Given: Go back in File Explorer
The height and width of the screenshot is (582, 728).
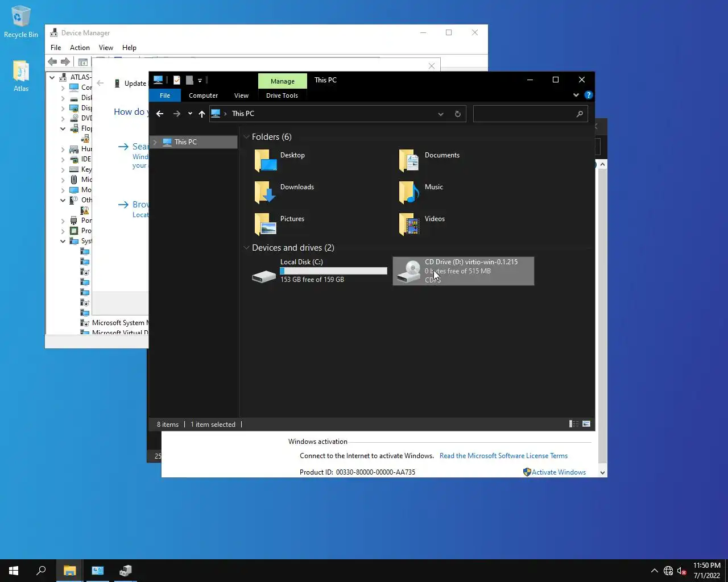Looking at the screenshot, I should tap(160, 114).
